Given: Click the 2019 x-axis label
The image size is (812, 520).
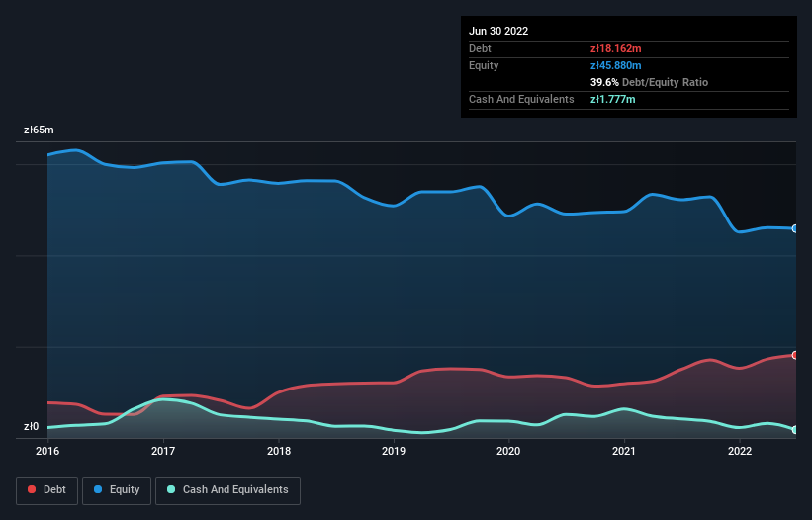Looking at the screenshot, I should click(394, 451).
